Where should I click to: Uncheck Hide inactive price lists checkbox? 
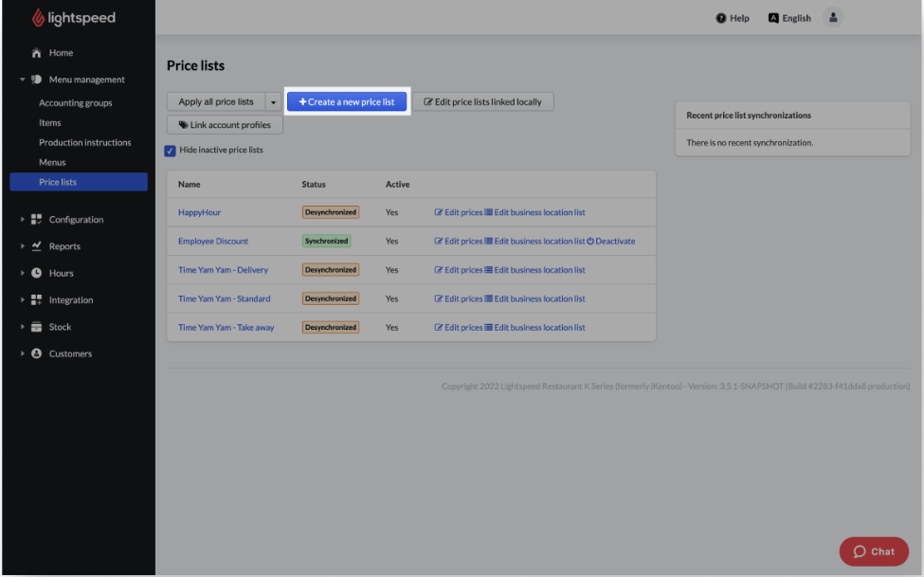[x=171, y=151]
